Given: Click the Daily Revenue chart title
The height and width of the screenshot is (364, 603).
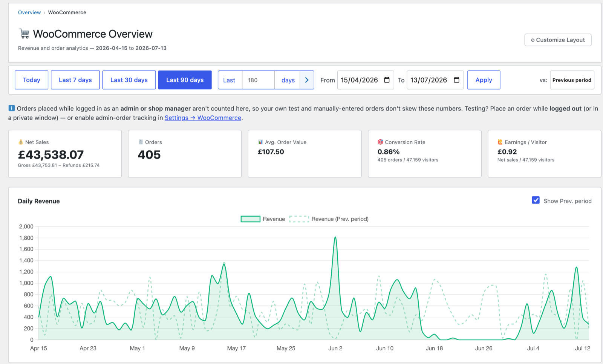Looking at the screenshot, I should [39, 201].
